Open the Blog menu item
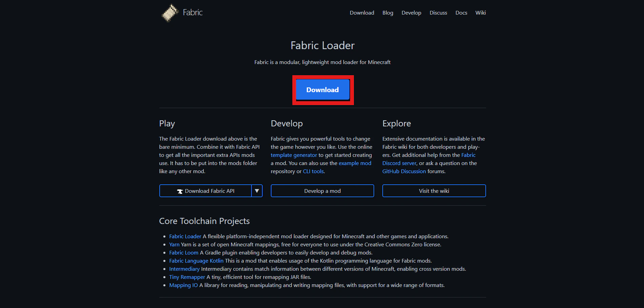 [x=388, y=13]
